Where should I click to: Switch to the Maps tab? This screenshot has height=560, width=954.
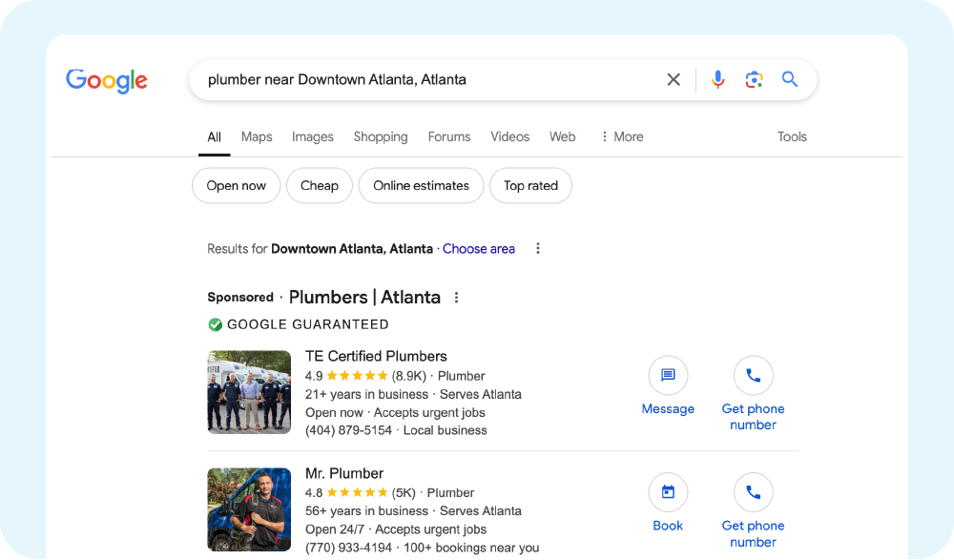[256, 136]
